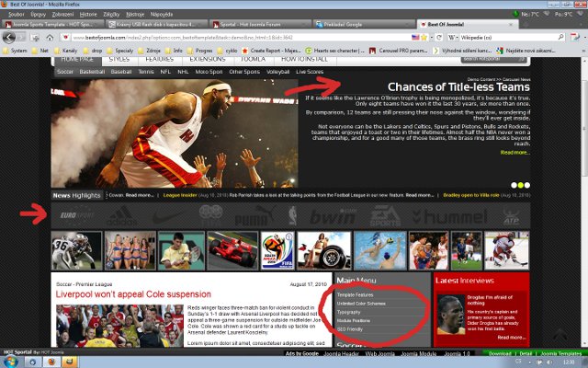Click the US flag icon in address bar
Screen dimensions: 588x368
pyautogui.click(x=415, y=37)
